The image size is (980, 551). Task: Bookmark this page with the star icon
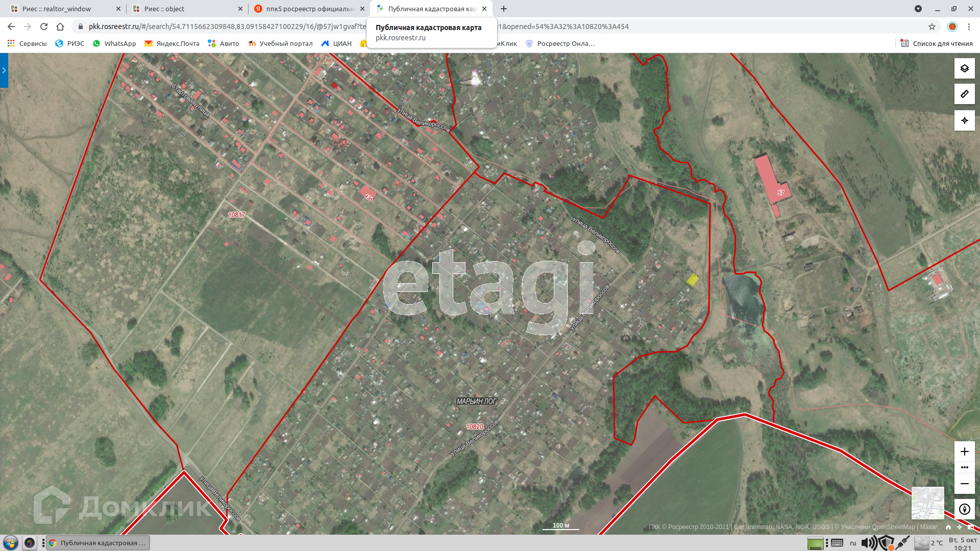(932, 27)
